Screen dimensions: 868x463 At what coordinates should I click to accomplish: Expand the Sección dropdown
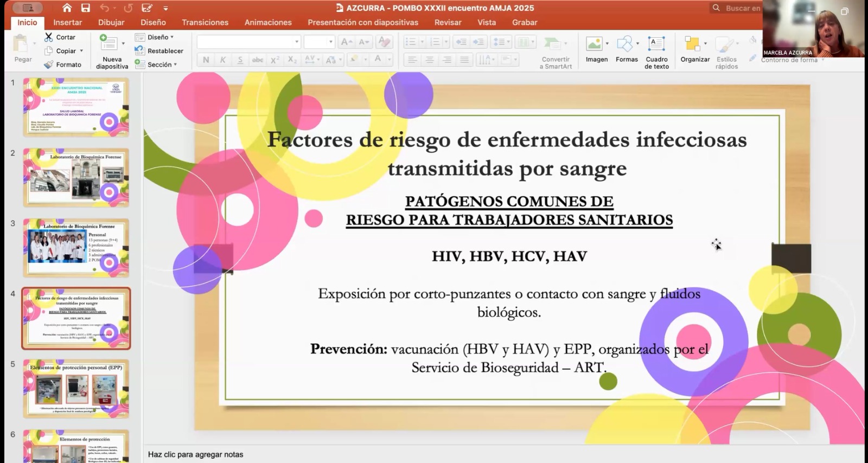pyautogui.click(x=175, y=65)
